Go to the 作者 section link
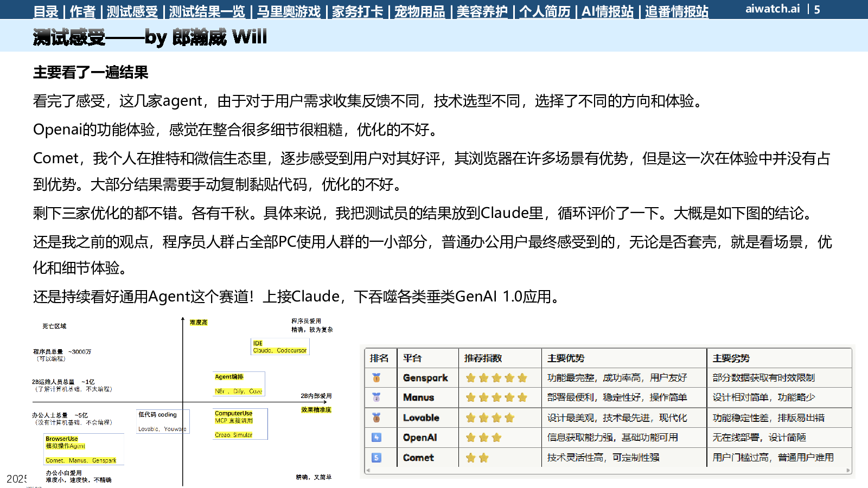868x488 pixels. (x=82, y=11)
